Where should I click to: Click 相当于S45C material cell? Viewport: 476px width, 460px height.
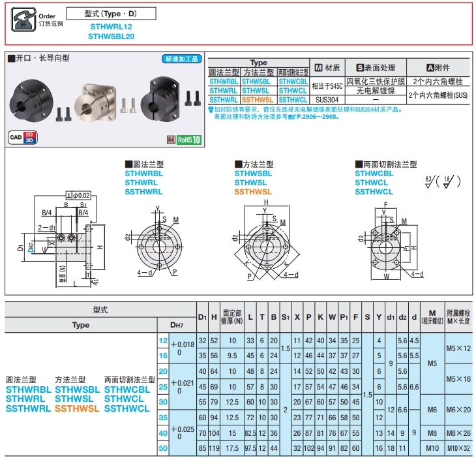click(x=327, y=86)
